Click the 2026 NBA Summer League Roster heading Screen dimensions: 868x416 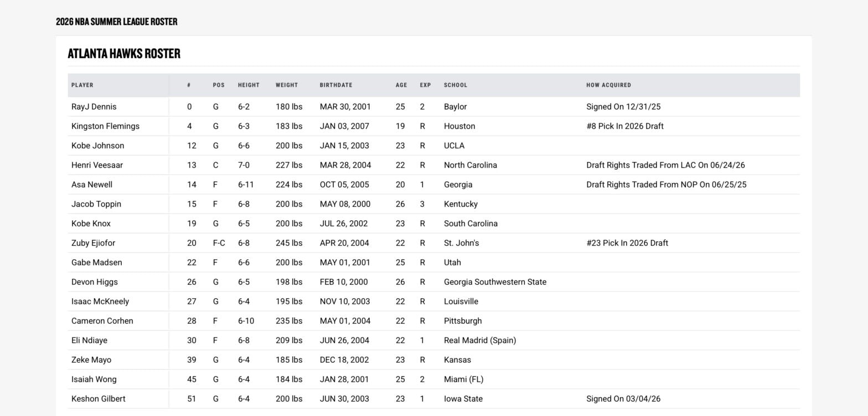(x=117, y=22)
